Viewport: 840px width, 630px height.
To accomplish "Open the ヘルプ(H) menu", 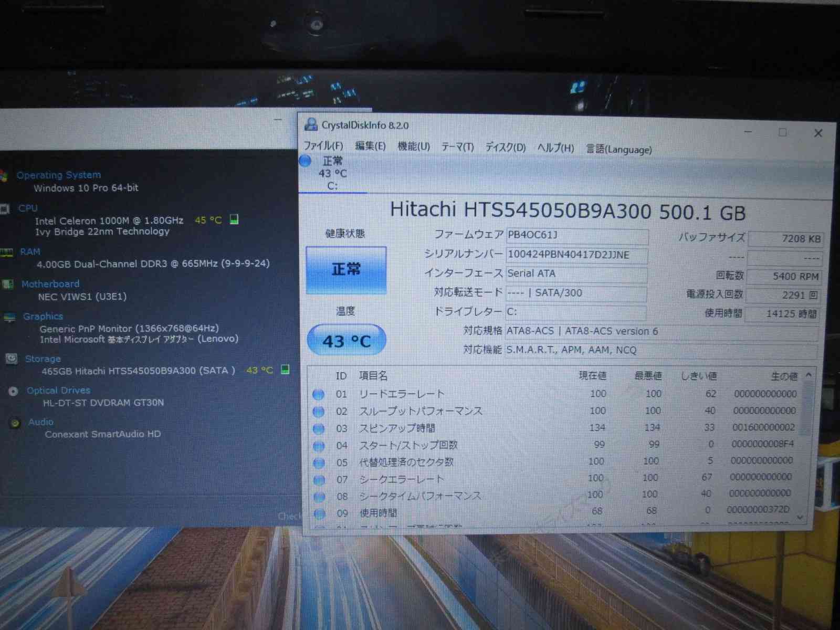I will tap(555, 148).
